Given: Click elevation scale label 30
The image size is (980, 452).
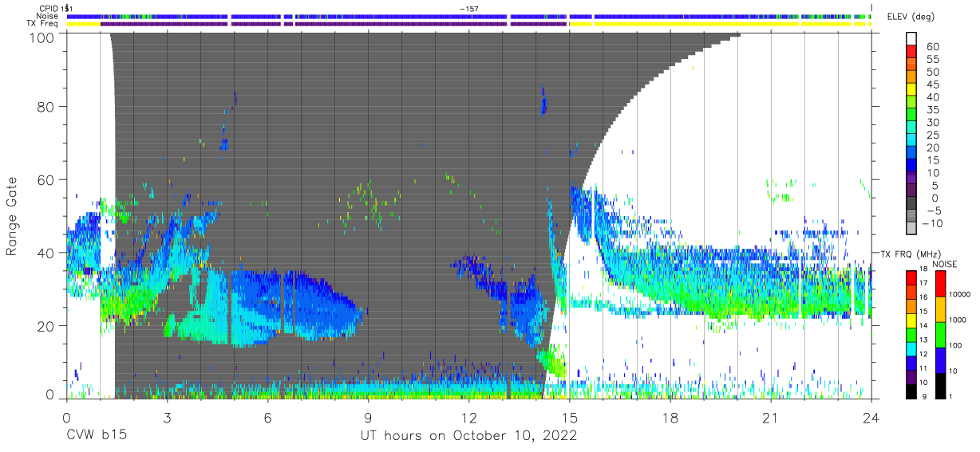Looking at the screenshot, I should click(932, 123).
